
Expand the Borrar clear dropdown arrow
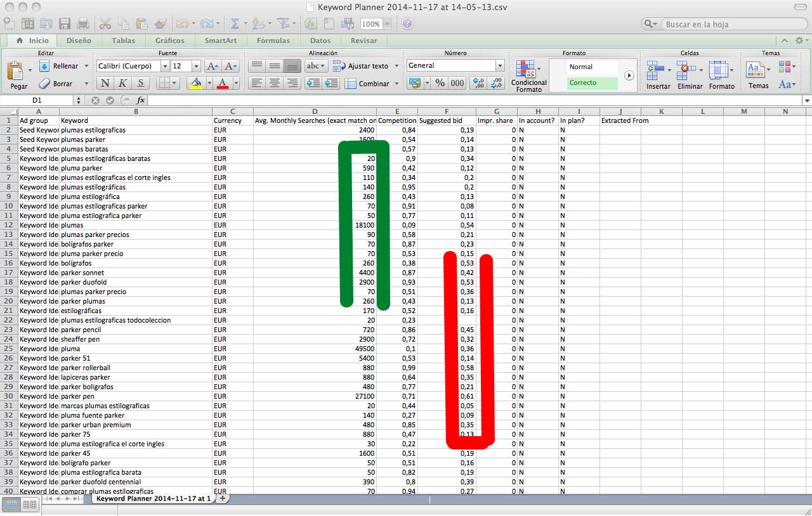pyautogui.click(x=86, y=84)
